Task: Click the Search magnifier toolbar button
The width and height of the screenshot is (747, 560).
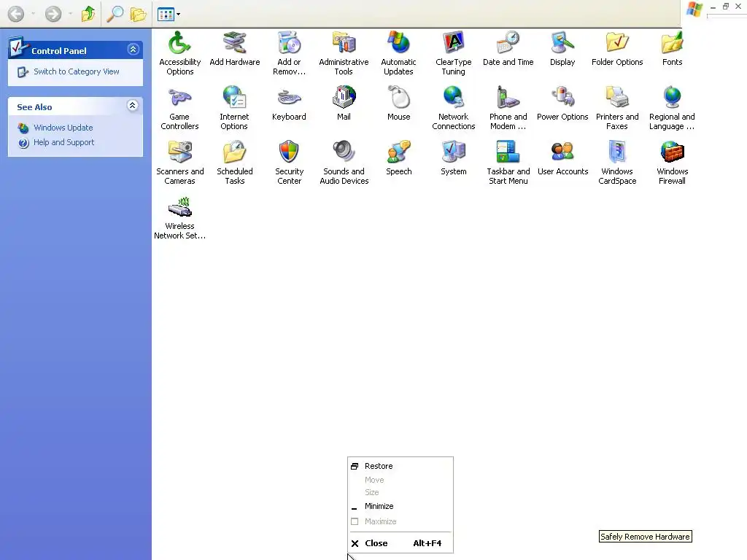Action: [115, 14]
